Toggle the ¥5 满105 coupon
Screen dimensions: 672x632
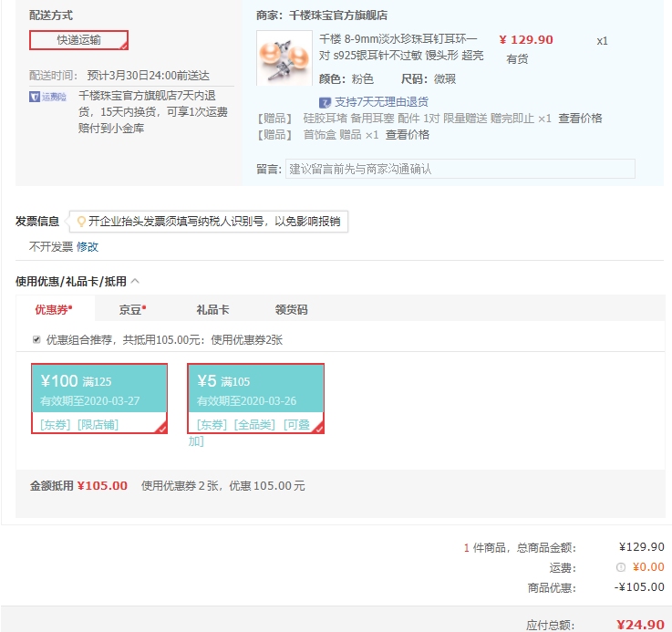click(255, 399)
